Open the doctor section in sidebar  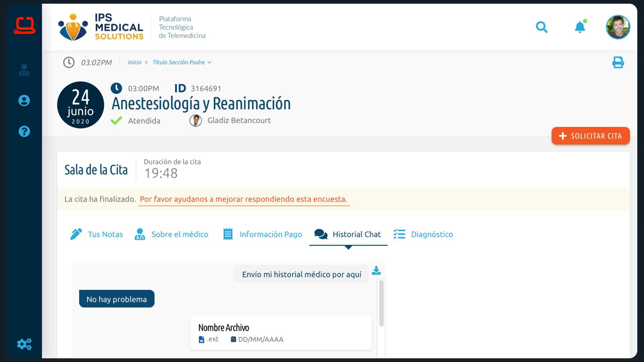click(24, 70)
